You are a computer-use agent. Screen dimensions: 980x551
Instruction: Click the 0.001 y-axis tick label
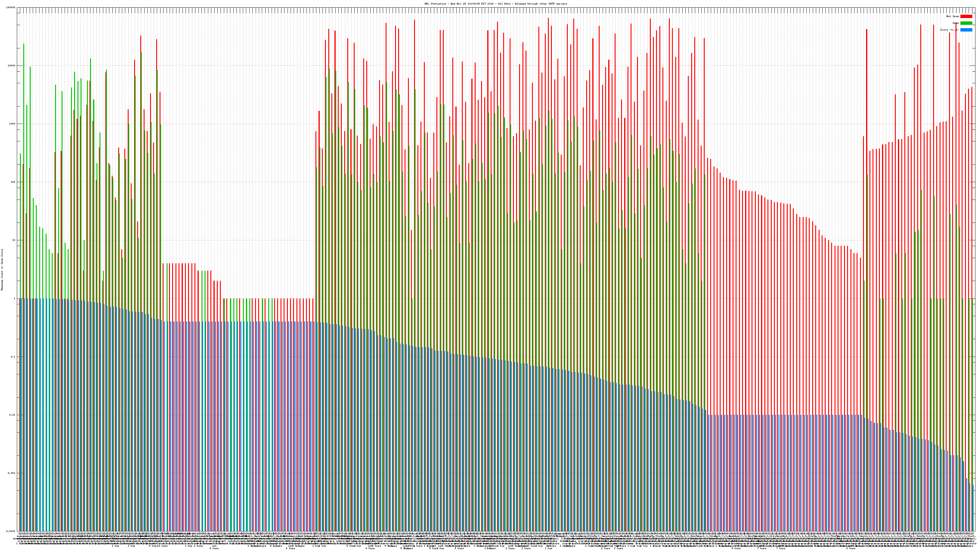[x=12, y=473]
